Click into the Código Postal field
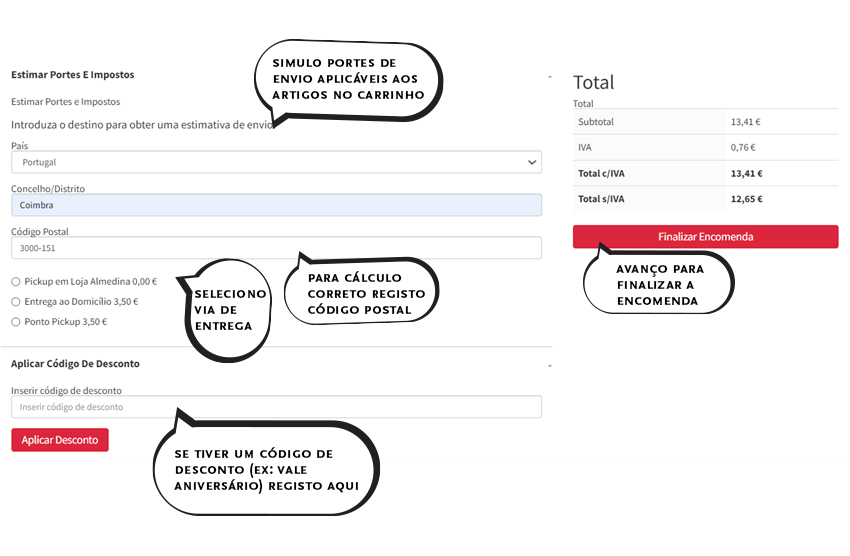The width and height of the screenshot is (850, 556). pos(275,248)
